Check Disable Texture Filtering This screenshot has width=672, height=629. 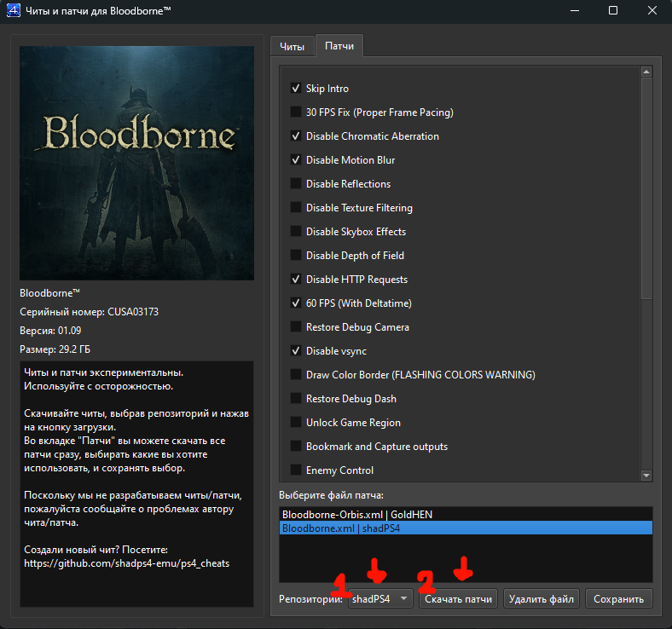tap(296, 208)
